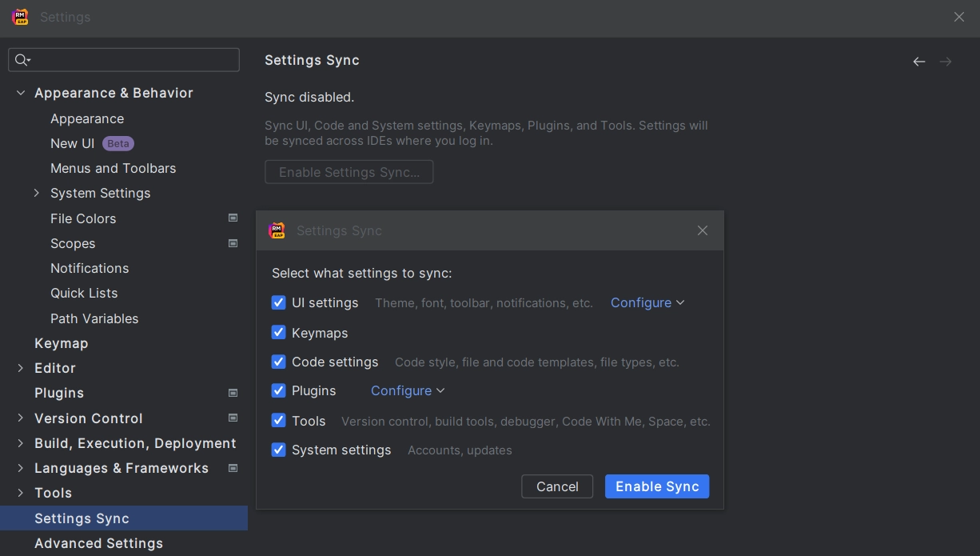Click Cancel in Settings Sync dialog
Viewport: 980px width, 556px height.
pos(557,486)
